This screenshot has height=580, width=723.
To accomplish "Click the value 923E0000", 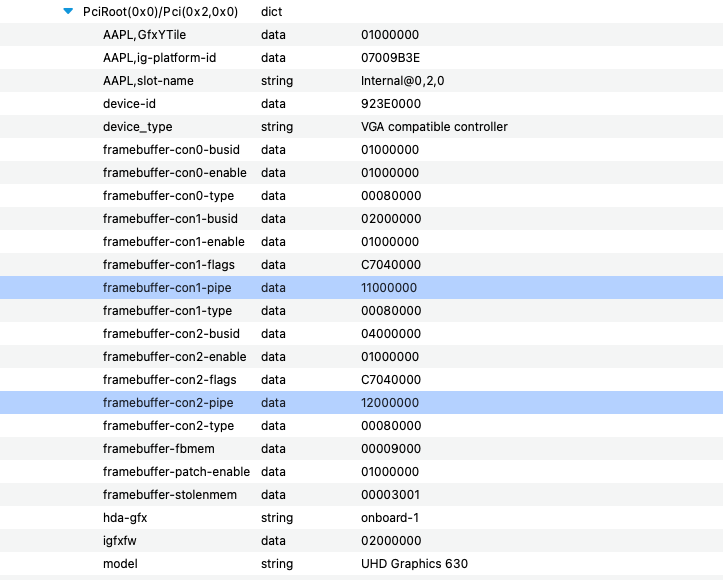I will 391,104.
